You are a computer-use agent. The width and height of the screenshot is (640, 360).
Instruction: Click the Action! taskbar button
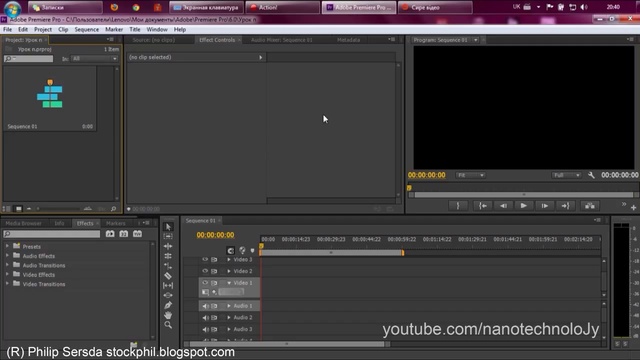click(282, 7)
